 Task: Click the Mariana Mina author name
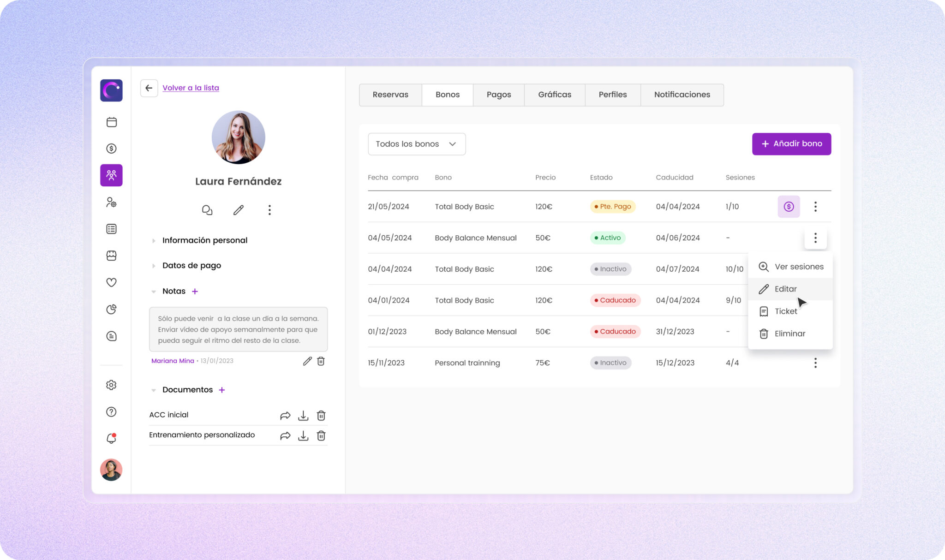(x=173, y=361)
